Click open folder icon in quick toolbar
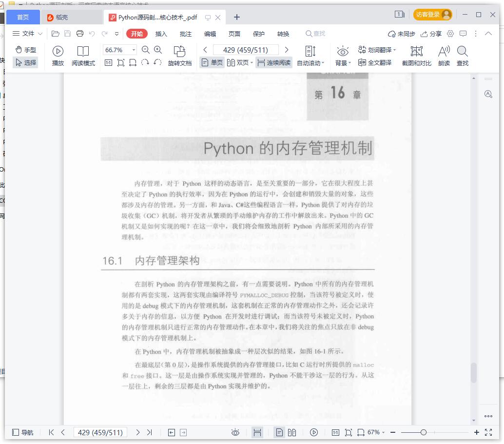 click(55, 34)
